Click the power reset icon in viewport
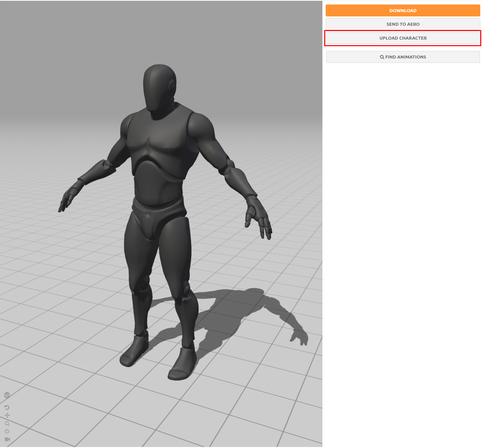The width and height of the screenshot is (482, 448). click(x=7, y=431)
